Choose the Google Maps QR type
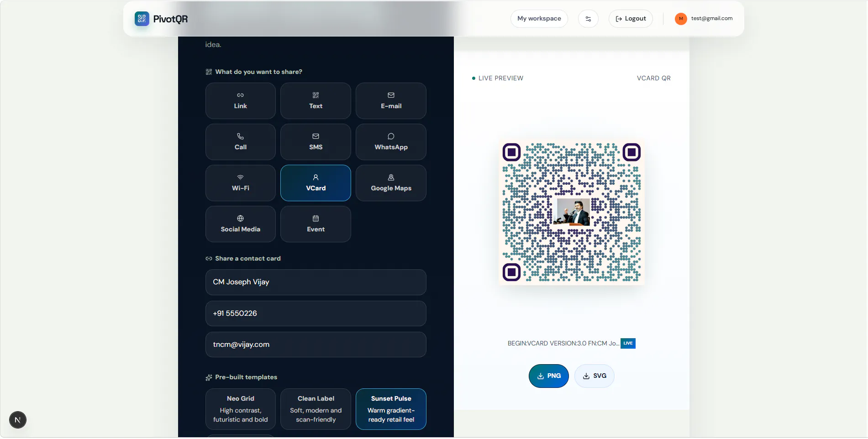 click(x=391, y=183)
